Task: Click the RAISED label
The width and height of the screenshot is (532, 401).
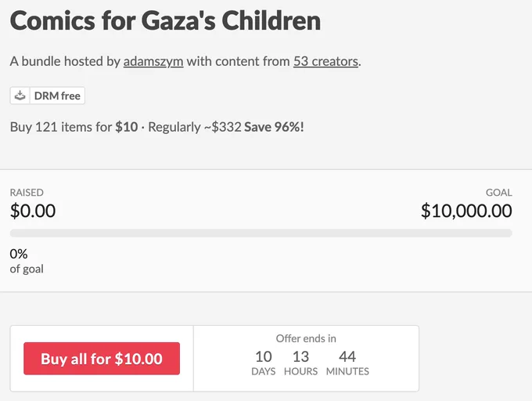Action: [x=27, y=193]
